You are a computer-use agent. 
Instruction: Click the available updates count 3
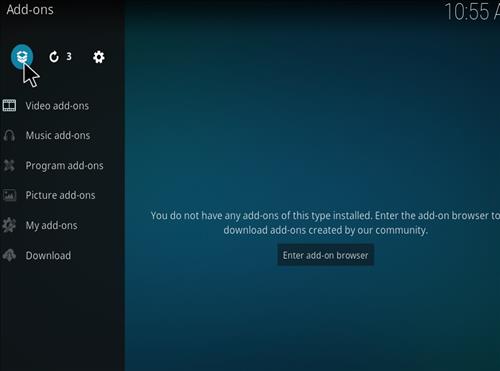pyautogui.click(x=69, y=56)
